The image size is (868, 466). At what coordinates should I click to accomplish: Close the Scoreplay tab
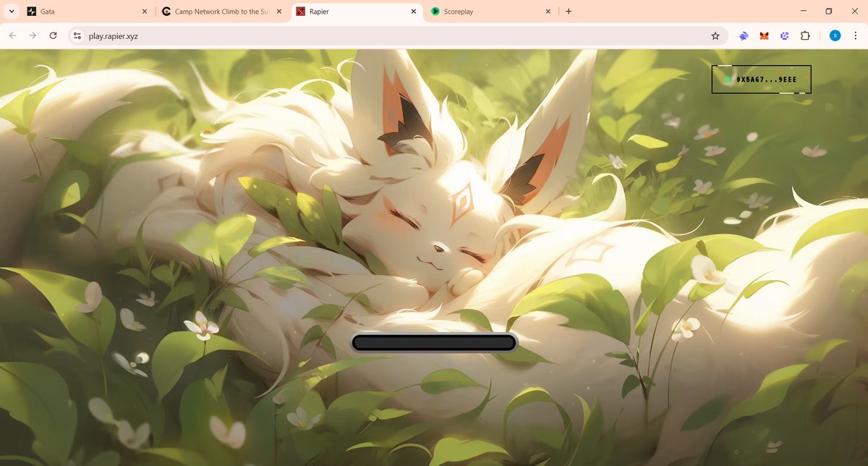(548, 12)
